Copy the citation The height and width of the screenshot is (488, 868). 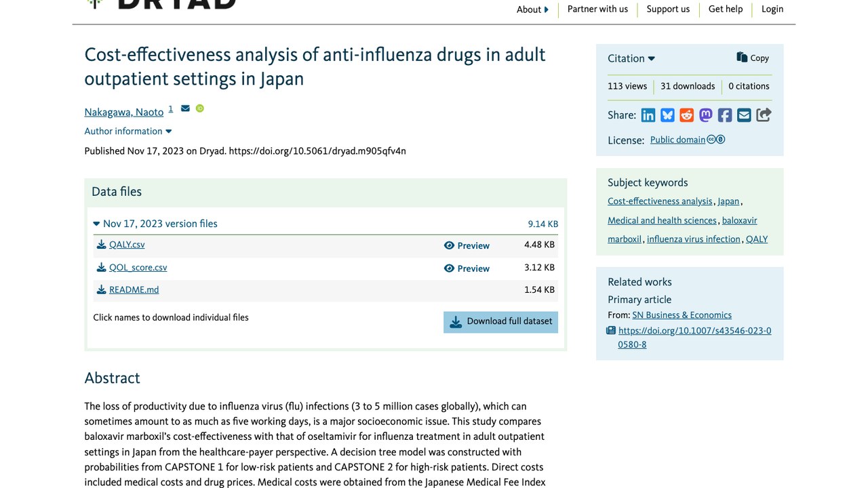tap(753, 58)
